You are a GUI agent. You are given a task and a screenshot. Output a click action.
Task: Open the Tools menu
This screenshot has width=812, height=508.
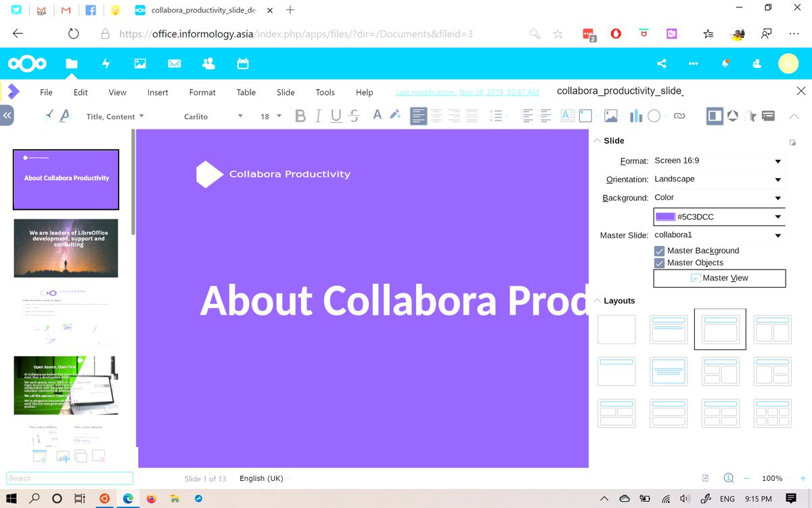(x=325, y=92)
